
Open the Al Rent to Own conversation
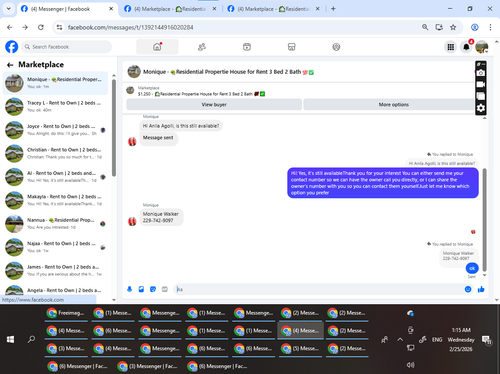[x=56, y=177]
